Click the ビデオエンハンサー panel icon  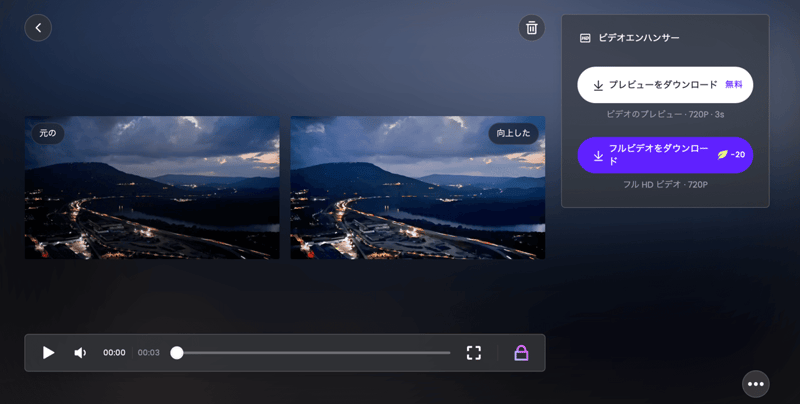tap(585, 38)
